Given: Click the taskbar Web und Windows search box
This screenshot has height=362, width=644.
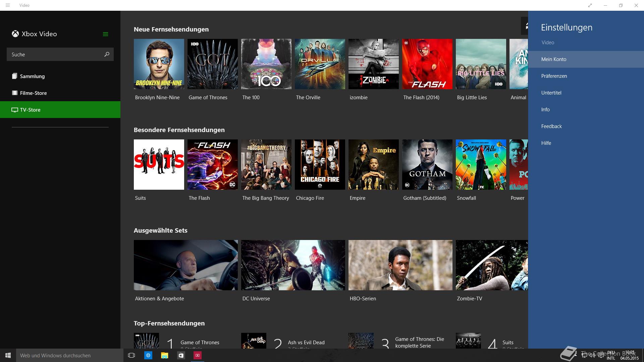Looking at the screenshot, I should pos(70,355).
